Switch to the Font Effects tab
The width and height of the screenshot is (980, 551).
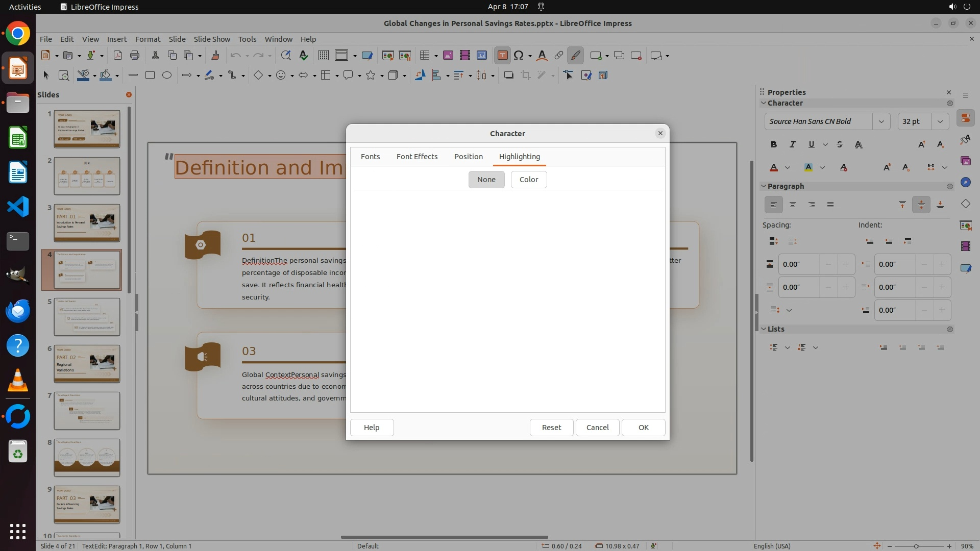(x=416, y=157)
